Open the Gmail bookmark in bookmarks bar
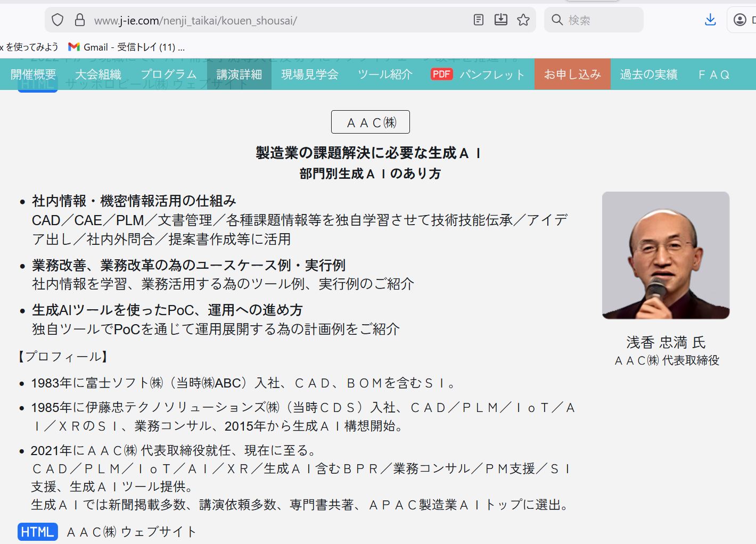Screen dimensions: 756x544 (x=127, y=47)
